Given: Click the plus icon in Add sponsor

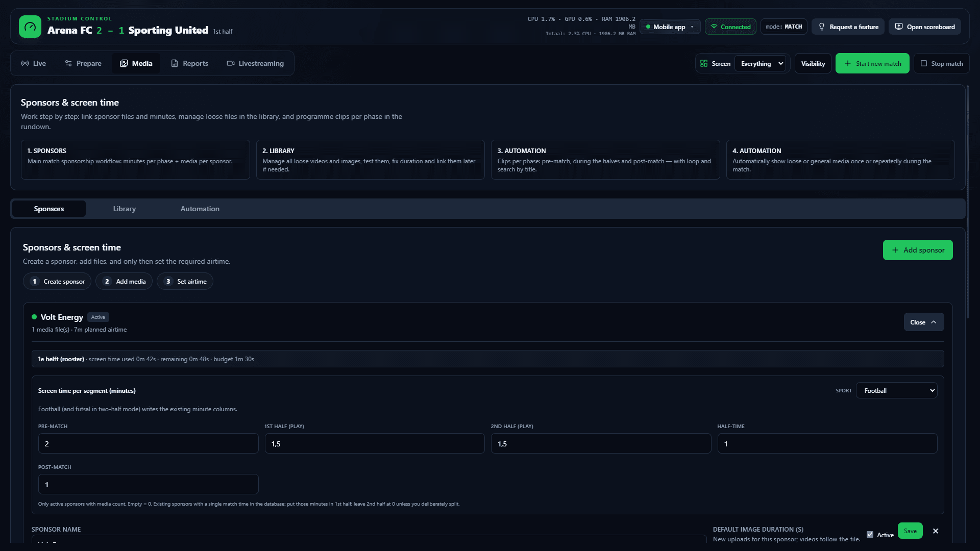Looking at the screenshot, I should 895,250.
